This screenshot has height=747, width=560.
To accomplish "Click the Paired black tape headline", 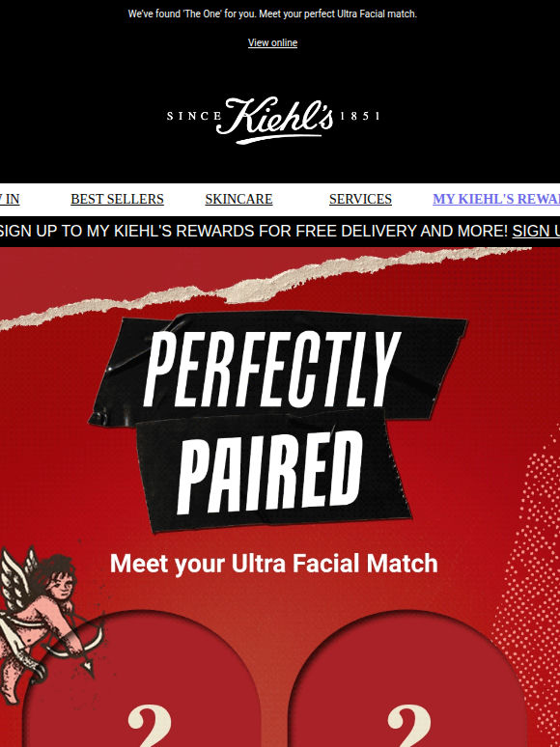I will click(x=273, y=472).
